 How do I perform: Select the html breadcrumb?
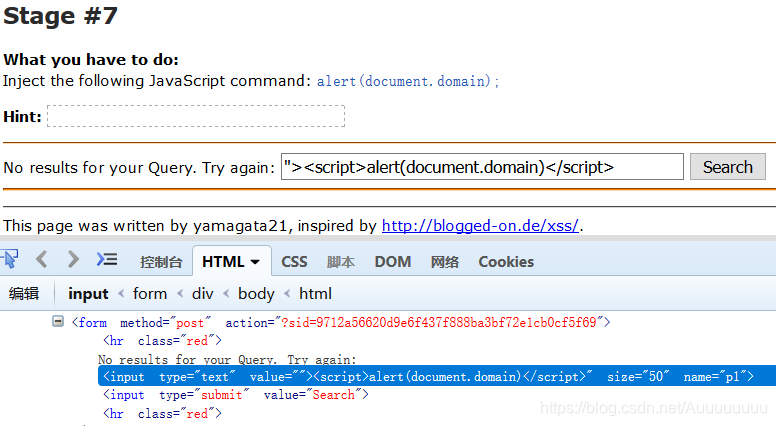coord(315,294)
